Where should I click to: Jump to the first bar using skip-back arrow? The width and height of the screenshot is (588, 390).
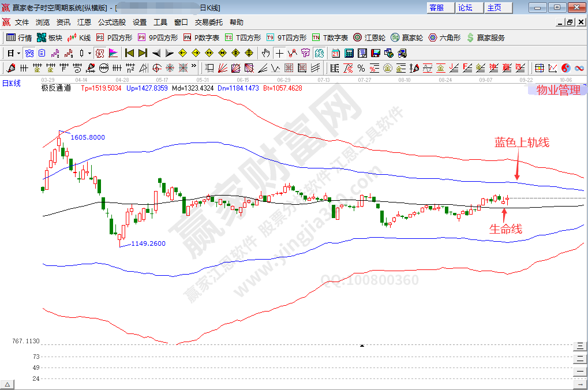tap(129, 53)
